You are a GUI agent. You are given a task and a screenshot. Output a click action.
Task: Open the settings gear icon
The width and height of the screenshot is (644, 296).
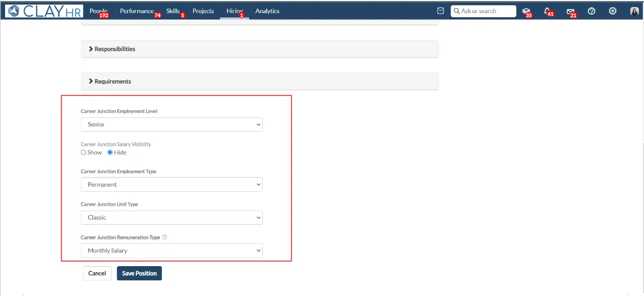(x=613, y=11)
